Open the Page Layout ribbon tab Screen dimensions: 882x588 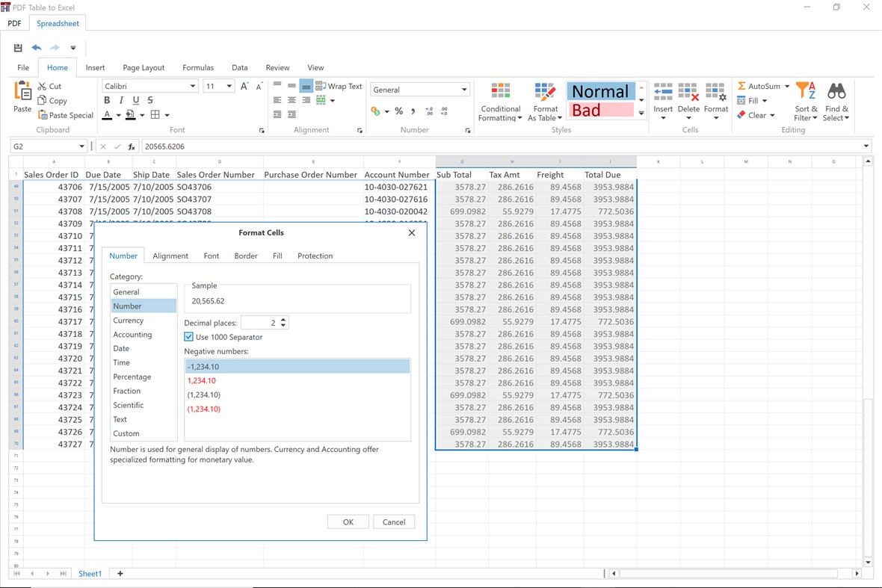click(x=144, y=67)
